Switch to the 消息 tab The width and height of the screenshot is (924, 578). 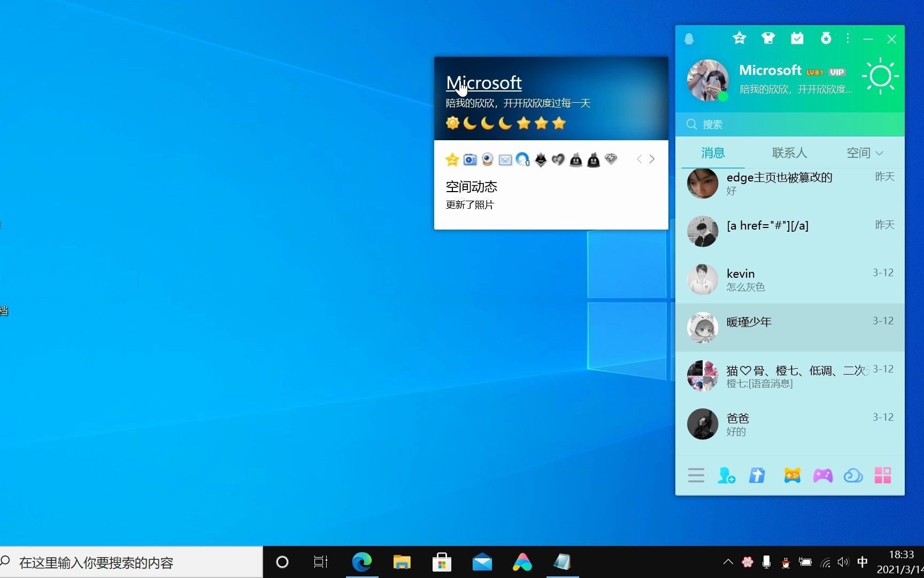click(713, 153)
